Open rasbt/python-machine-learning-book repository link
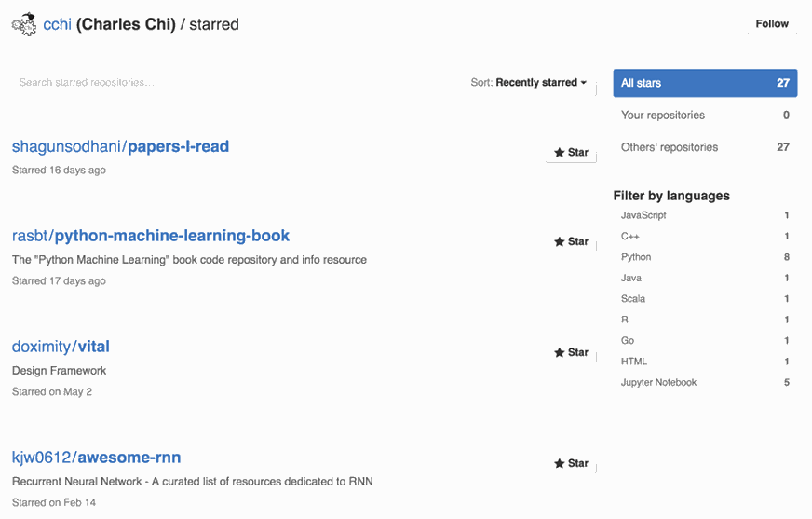Screen dimensions: 812x519 [x=151, y=237]
